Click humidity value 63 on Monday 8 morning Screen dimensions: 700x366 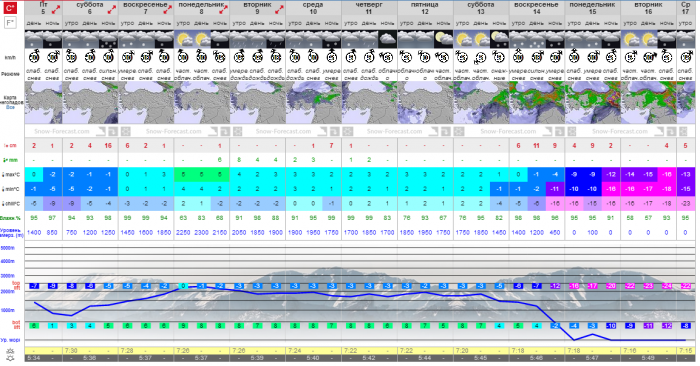183,218
